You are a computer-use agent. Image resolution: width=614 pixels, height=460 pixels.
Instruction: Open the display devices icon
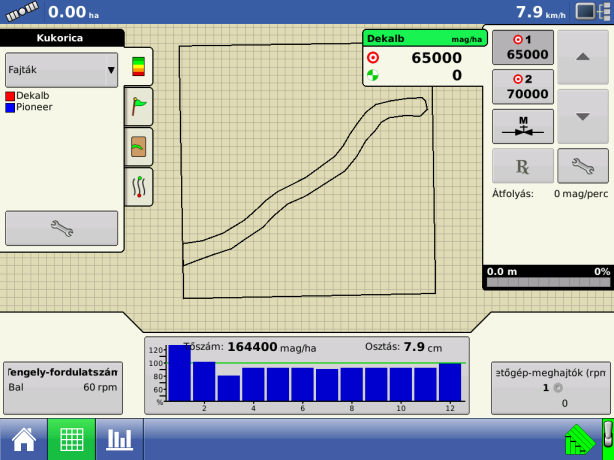(593, 11)
